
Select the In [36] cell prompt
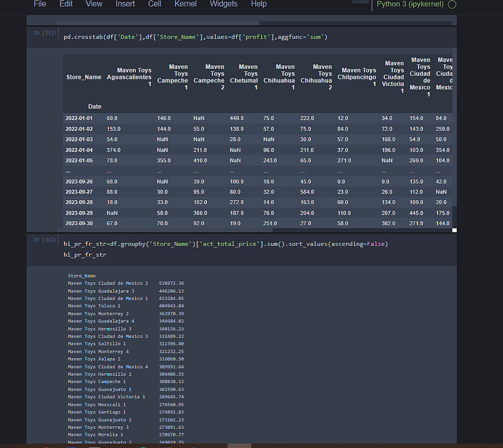(45, 239)
